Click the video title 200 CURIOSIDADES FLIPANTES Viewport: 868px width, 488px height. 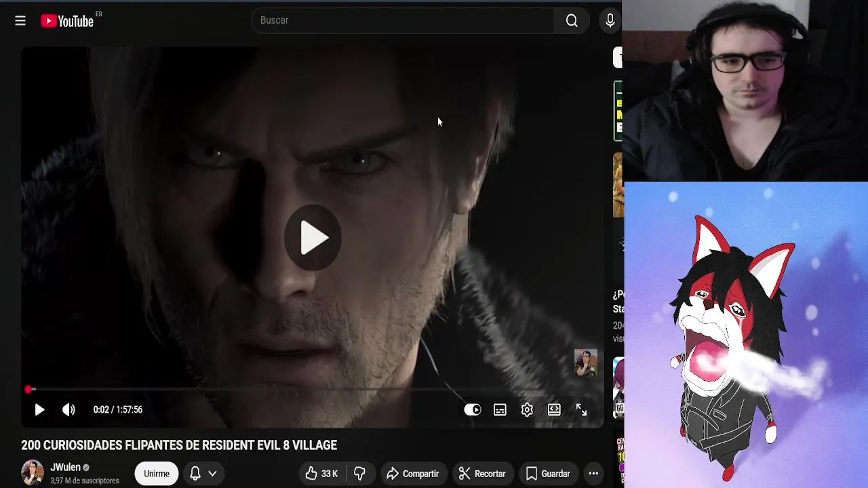coord(179,445)
